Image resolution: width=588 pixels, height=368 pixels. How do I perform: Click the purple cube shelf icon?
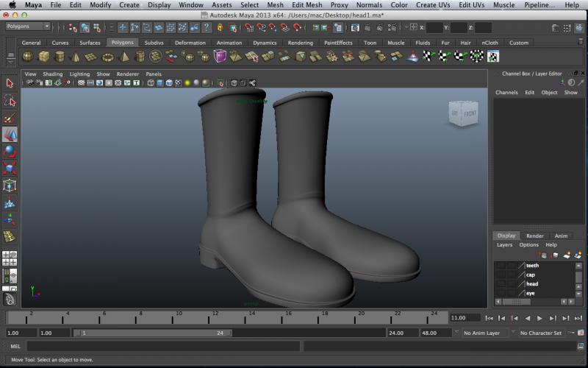(x=220, y=57)
